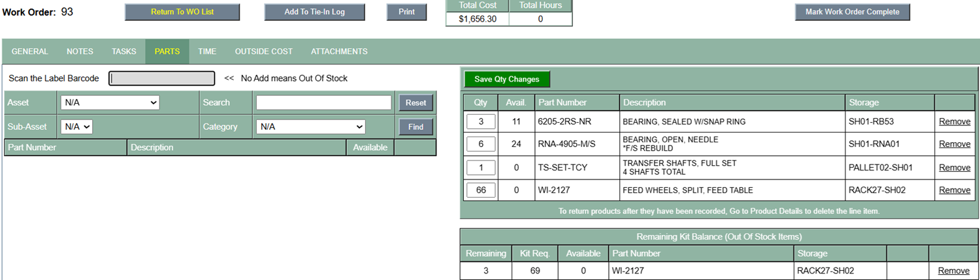Click the parts Search text box

coord(323,102)
